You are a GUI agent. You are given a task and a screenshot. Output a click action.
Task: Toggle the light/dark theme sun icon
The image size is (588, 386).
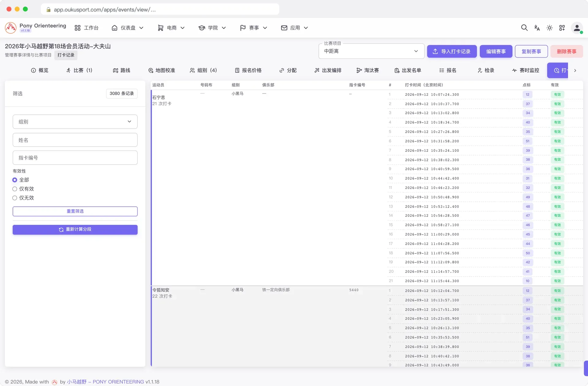[549, 28]
